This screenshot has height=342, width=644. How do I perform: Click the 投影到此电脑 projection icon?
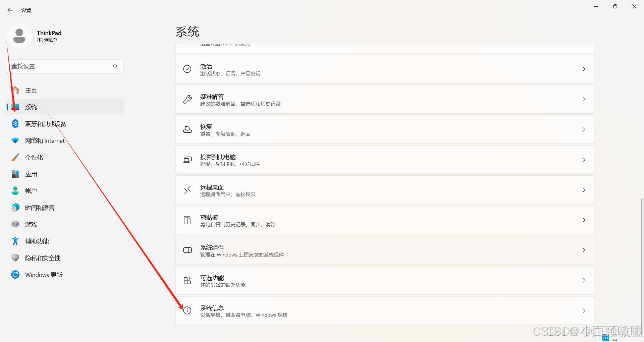[187, 160]
